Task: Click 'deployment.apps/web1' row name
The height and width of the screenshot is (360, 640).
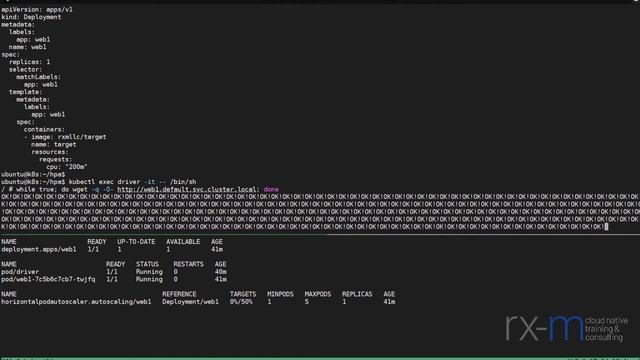Action: 38,249
